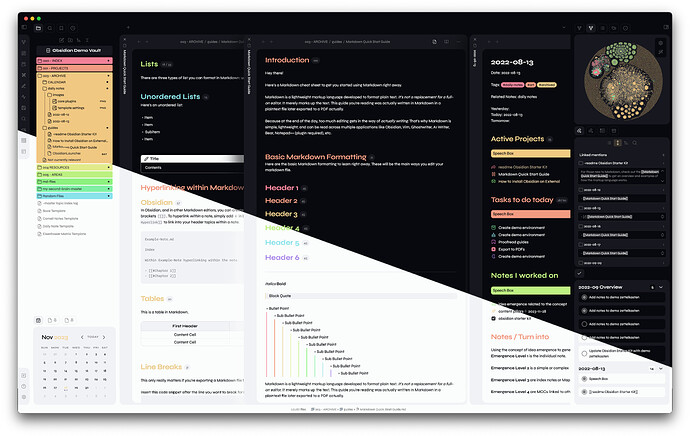Open graph view from left ribbon
This screenshot has width=690, height=436.
24,42
